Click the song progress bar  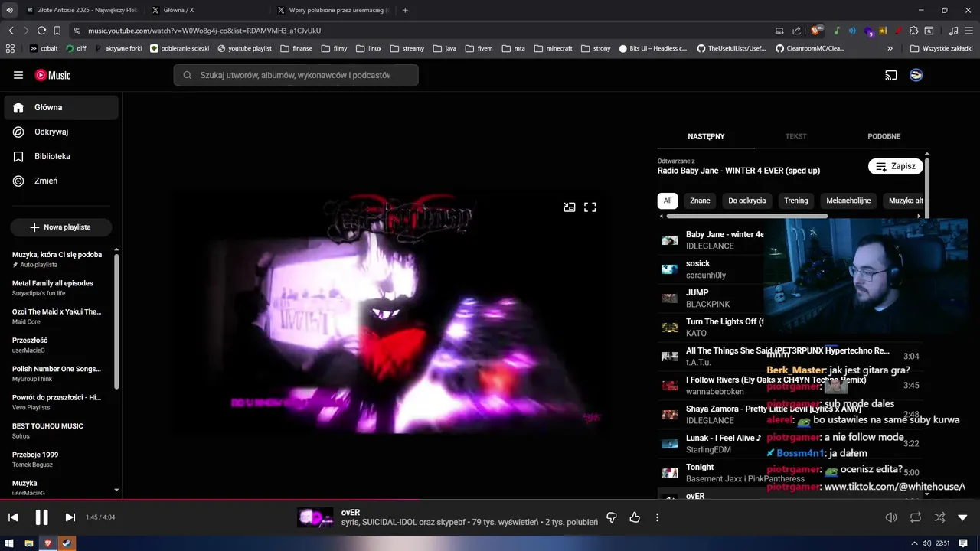(x=490, y=500)
